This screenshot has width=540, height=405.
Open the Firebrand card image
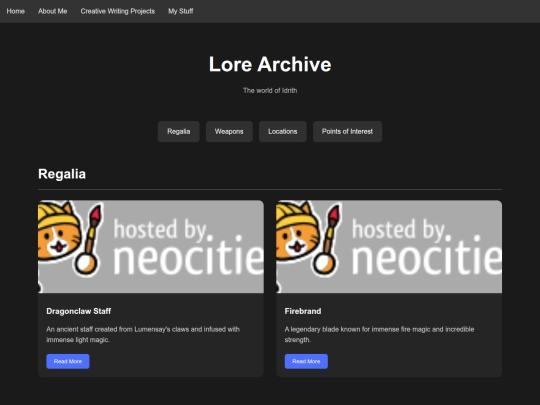pos(389,247)
